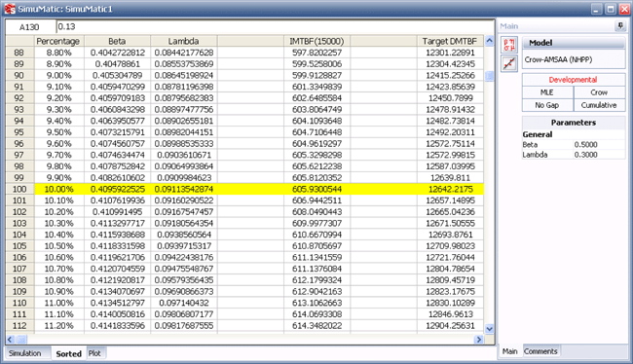Click the highlighted 10.00% percentage cell
Viewport: 633px width, 364px height.
(x=59, y=189)
